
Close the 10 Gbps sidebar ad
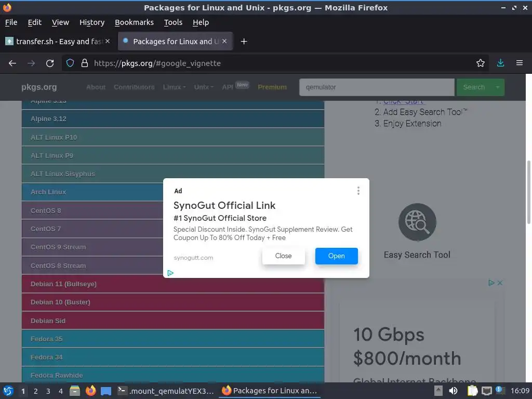point(500,283)
